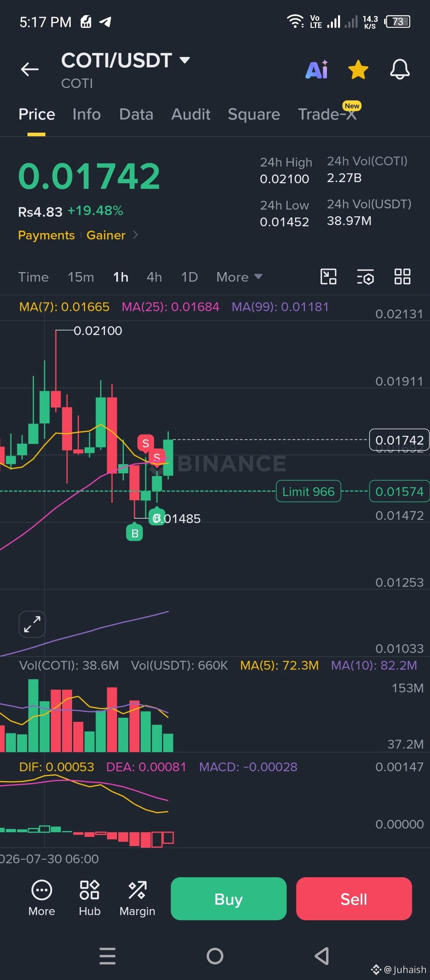This screenshot has height=980, width=430.
Task: Open the drawing tools chart icon
Action: 328,276
